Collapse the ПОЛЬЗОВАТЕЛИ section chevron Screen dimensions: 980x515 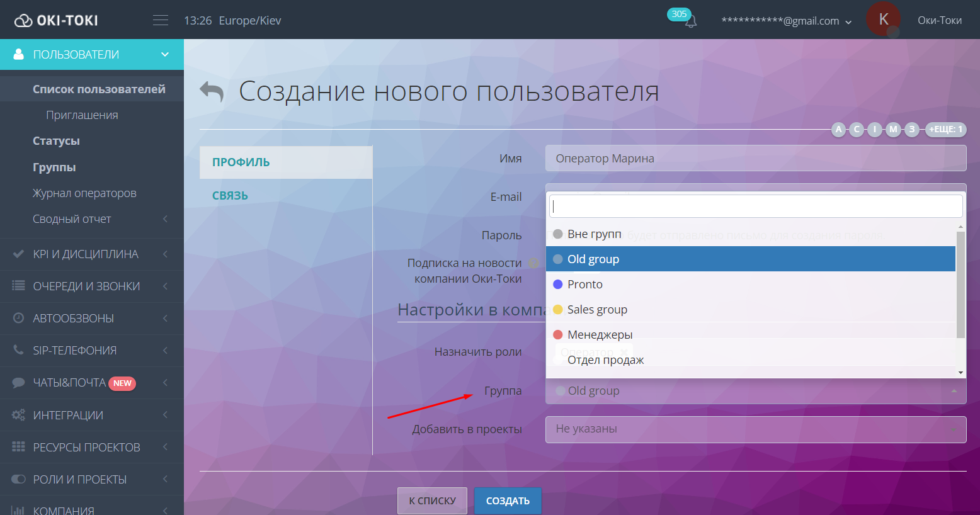point(165,54)
